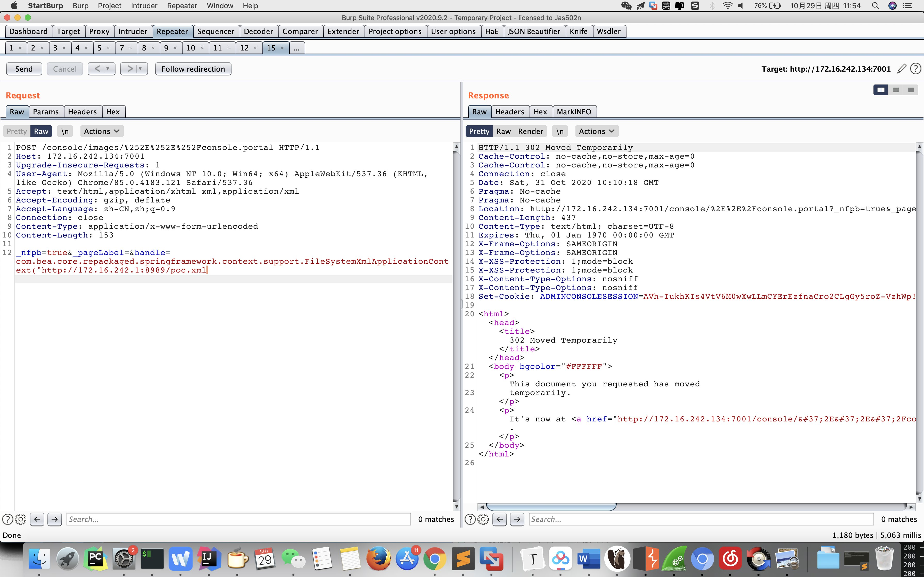Select response MarkINFO tab
Screen dimensions: 924x577
point(573,112)
